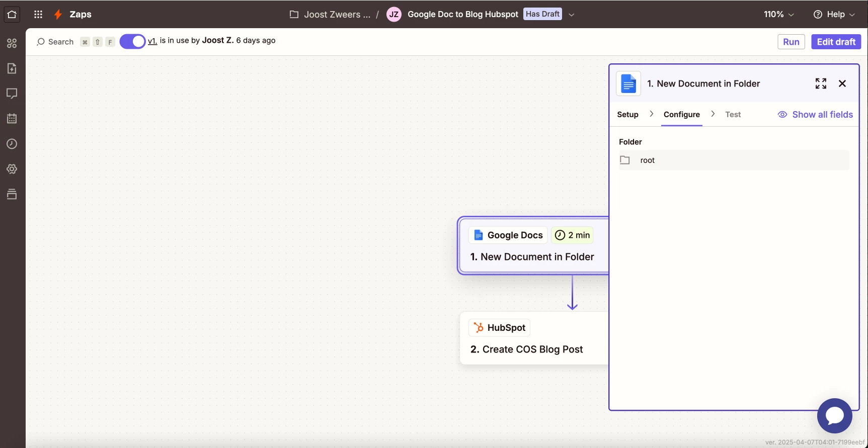868x448 pixels.
Task: Click the JZ avatar badge
Action: [x=394, y=14]
